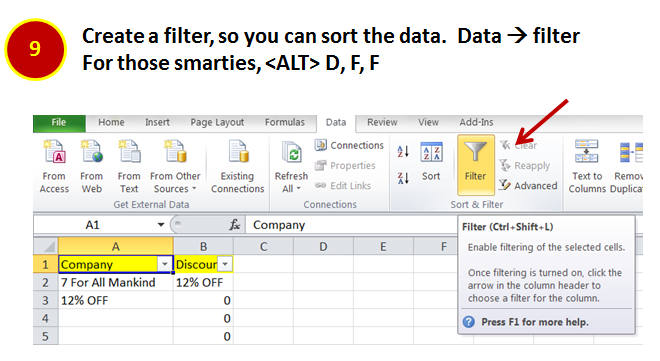
Task: Open the Name Box dropdown arrow
Action: tap(161, 225)
